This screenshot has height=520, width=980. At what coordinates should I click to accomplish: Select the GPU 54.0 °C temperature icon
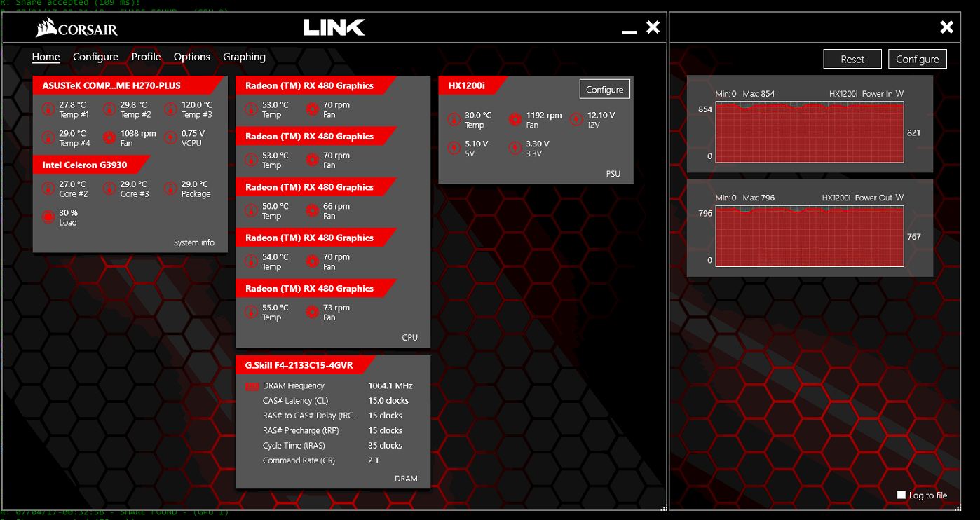(x=251, y=261)
